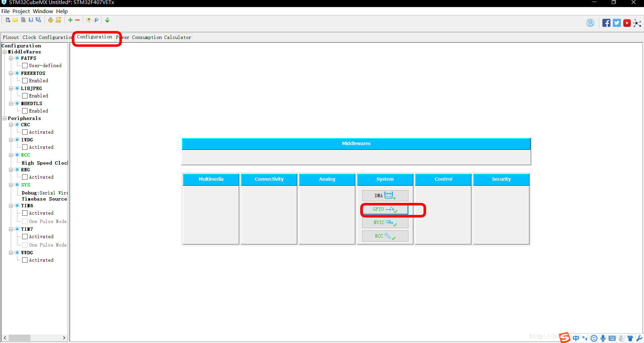Open the NVIC configuration button

(385, 222)
